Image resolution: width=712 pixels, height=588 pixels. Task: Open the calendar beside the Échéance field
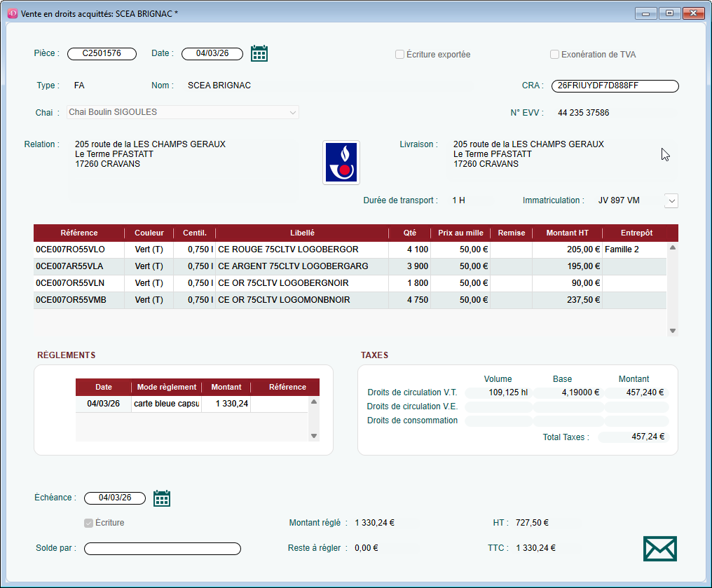pyautogui.click(x=161, y=498)
